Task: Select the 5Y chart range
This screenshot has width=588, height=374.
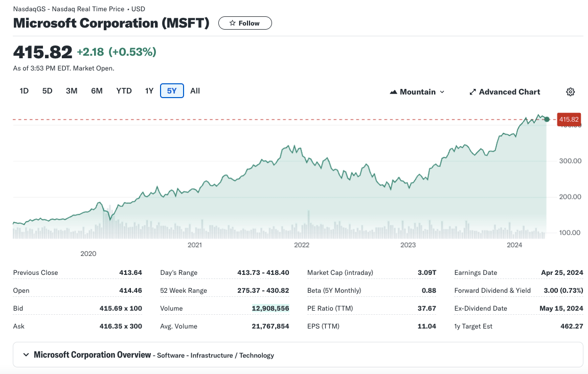Action: 172,90
